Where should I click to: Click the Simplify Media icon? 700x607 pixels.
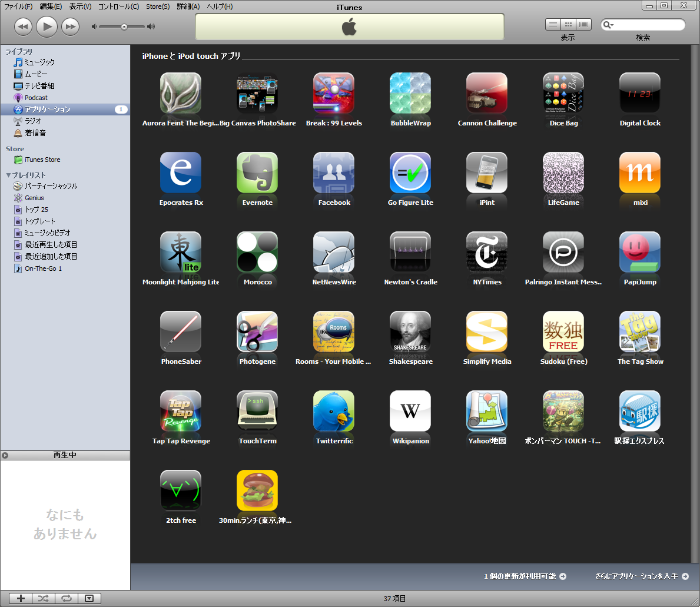tap(487, 331)
